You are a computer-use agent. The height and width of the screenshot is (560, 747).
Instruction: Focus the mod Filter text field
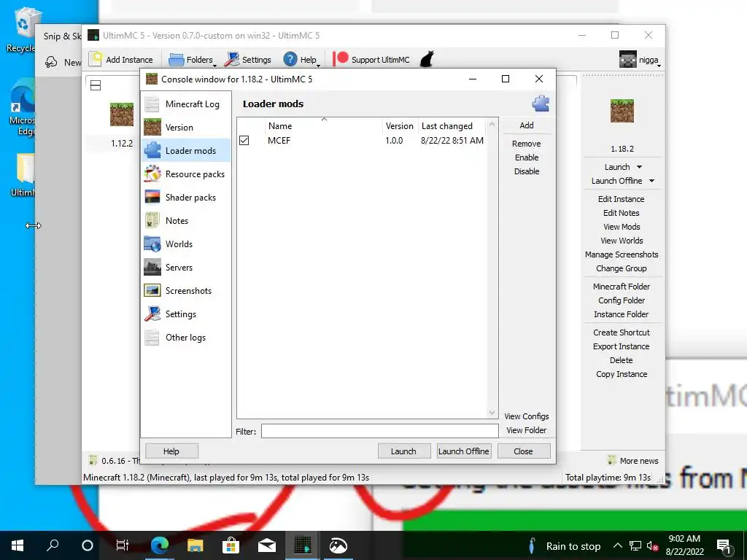point(379,431)
